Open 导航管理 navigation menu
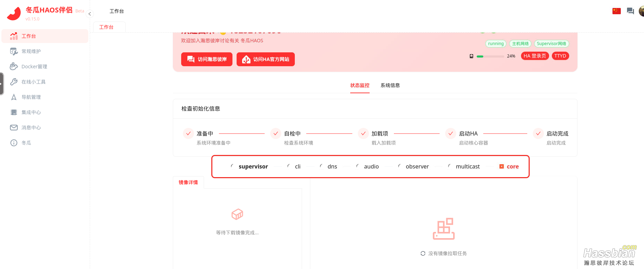 click(45, 97)
